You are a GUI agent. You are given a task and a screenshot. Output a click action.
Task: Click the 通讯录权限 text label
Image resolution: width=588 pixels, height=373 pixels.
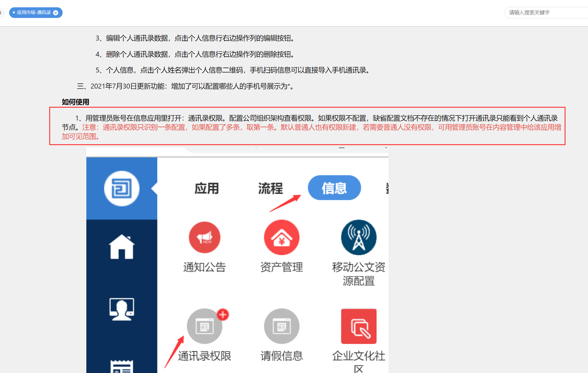tap(204, 356)
